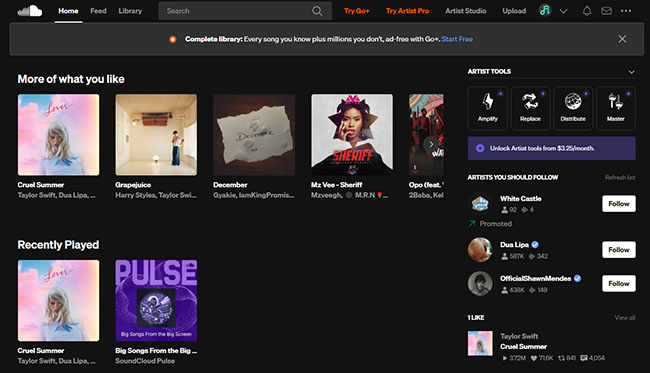Viewport: 650px width, 373px height.
Task: Follow White Castle
Action: 619,203
